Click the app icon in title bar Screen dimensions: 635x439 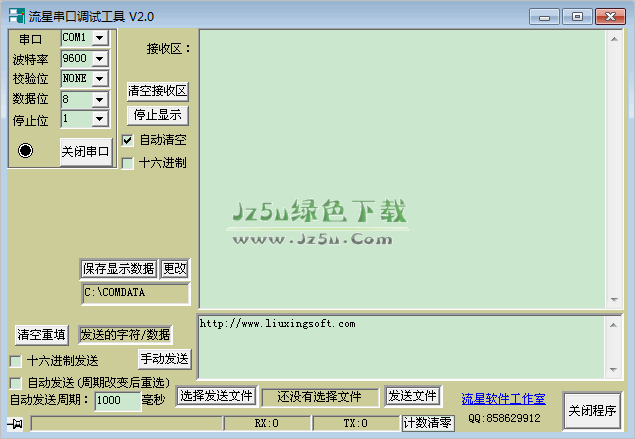(16, 16)
